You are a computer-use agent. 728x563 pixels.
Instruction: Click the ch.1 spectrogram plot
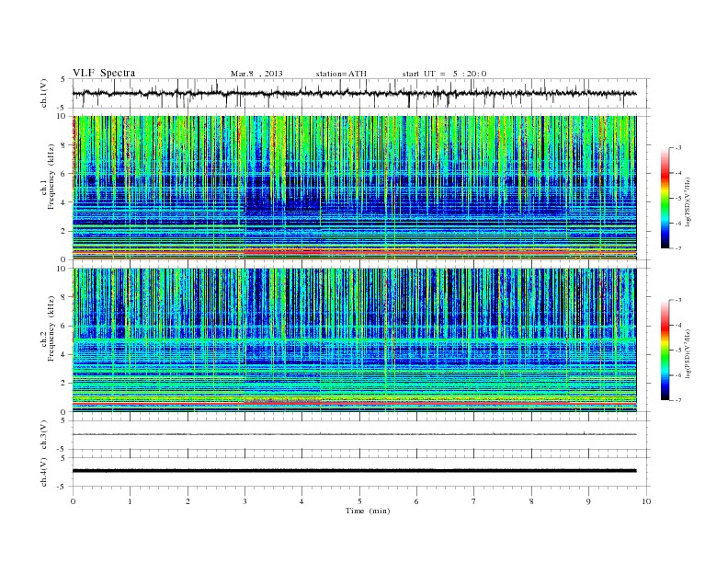pos(355,188)
